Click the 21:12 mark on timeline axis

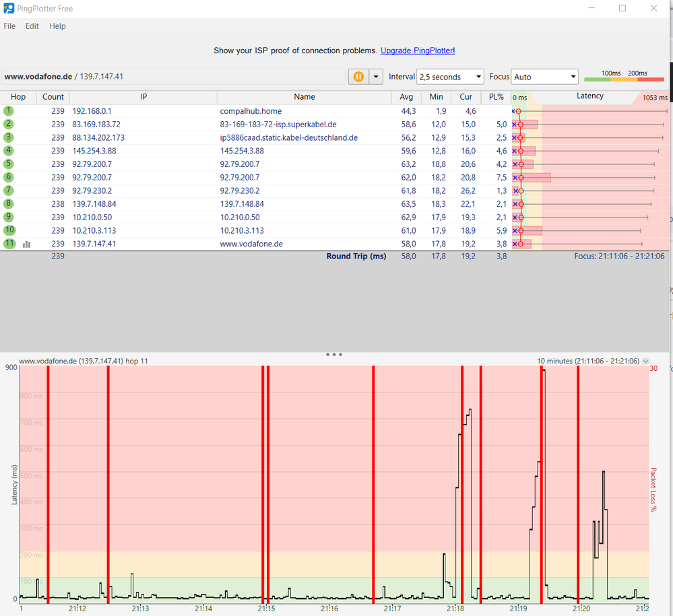[77, 609]
